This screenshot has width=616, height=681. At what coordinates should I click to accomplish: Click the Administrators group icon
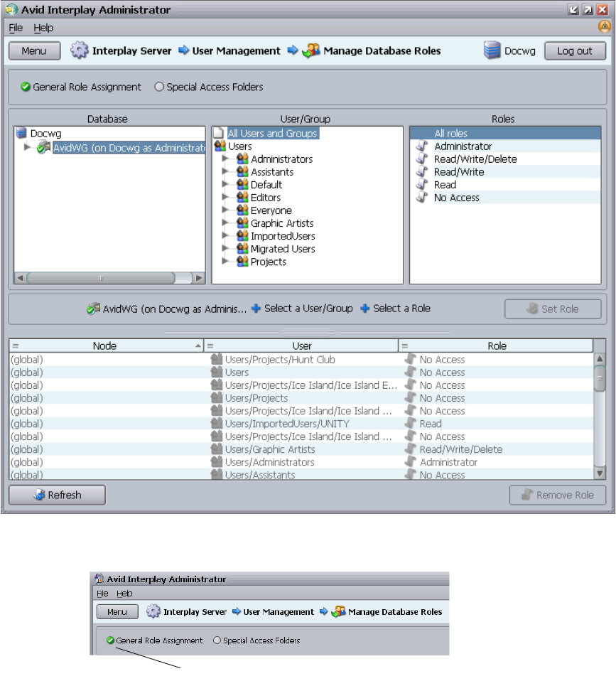(x=242, y=159)
